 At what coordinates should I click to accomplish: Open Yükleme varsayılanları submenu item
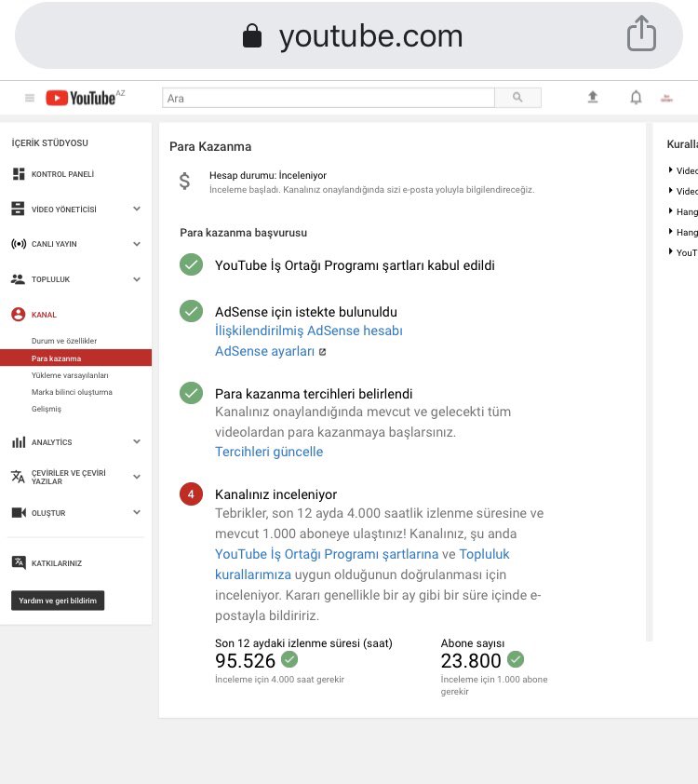[70, 375]
